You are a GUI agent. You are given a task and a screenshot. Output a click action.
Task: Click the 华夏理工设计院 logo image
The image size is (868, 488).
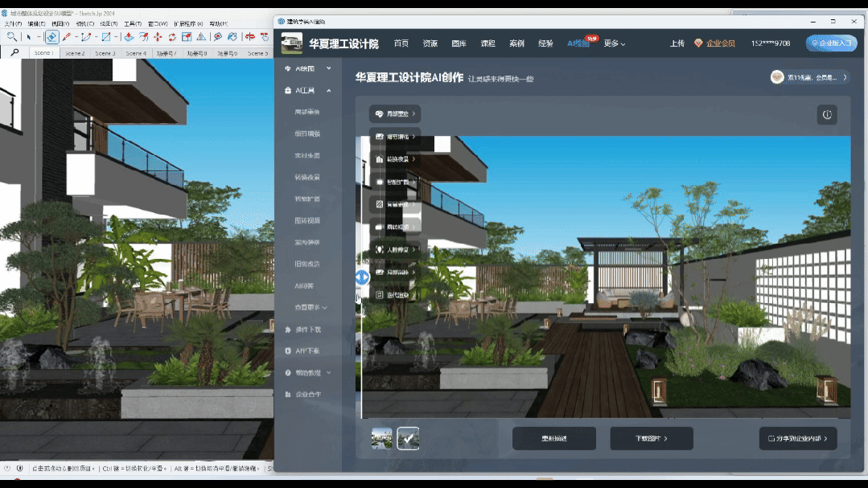coord(292,43)
